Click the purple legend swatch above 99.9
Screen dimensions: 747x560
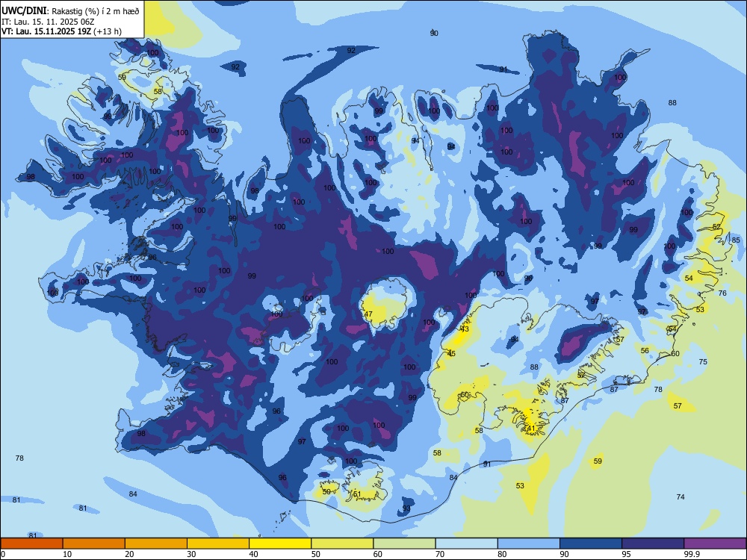(715, 544)
